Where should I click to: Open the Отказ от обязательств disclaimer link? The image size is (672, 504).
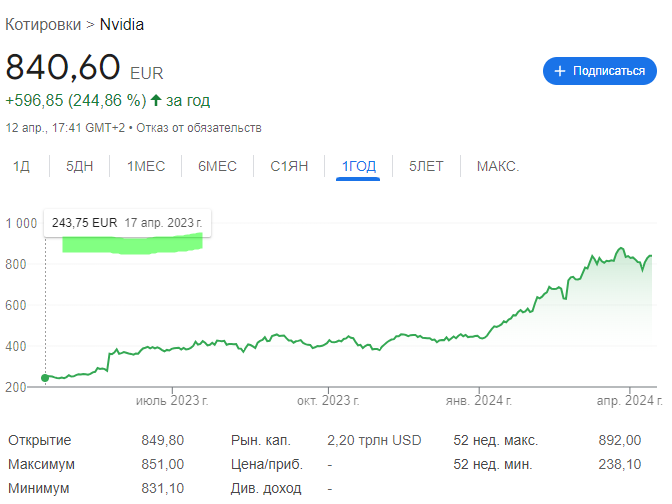pyautogui.click(x=199, y=128)
